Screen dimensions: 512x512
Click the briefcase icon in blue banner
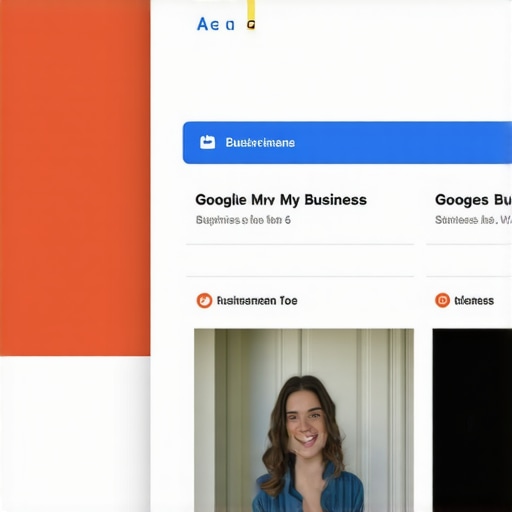pyautogui.click(x=207, y=142)
